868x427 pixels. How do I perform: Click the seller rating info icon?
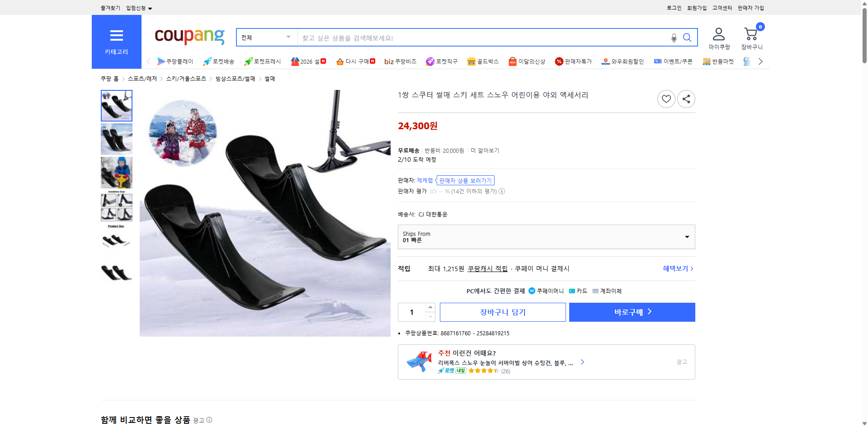(502, 191)
